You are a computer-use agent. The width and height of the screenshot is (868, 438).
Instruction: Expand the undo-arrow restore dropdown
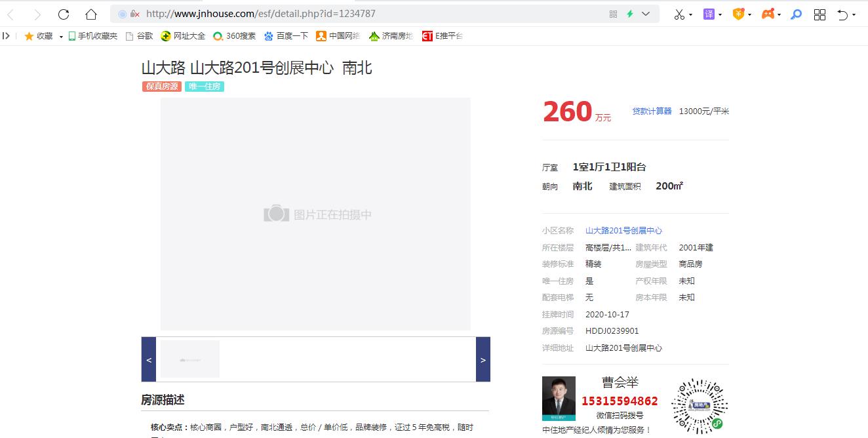(854, 15)
